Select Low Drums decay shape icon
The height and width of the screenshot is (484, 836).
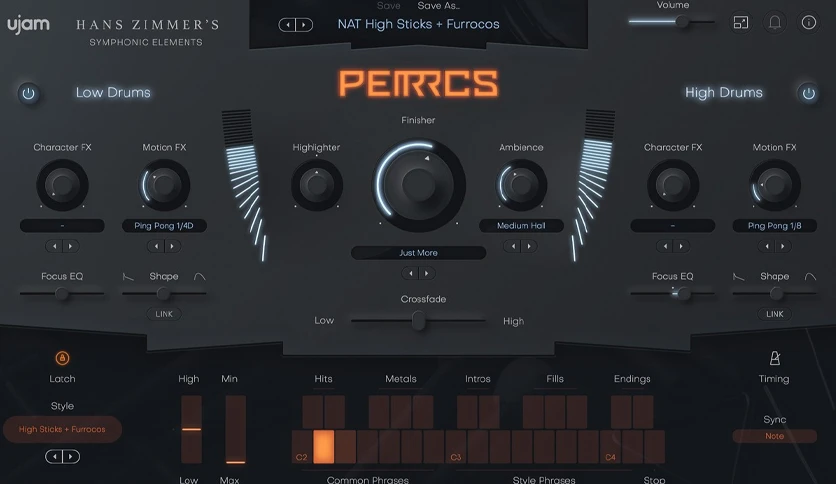point(128,276)
